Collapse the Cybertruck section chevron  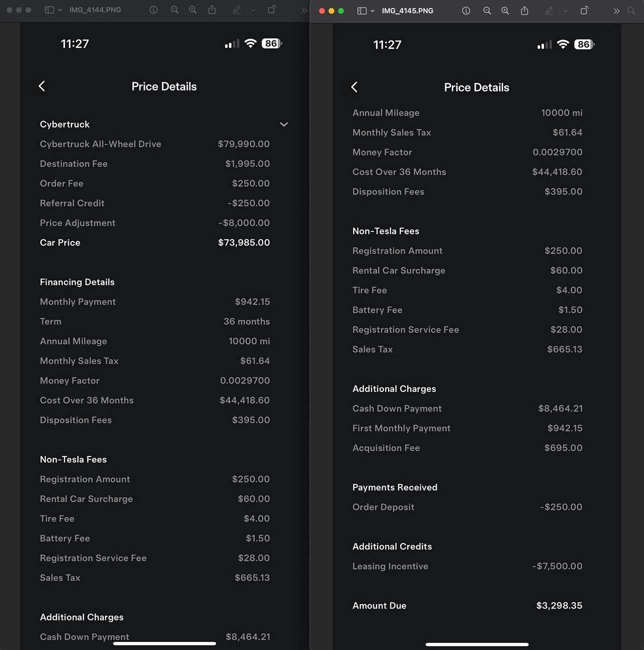(284, 124)
